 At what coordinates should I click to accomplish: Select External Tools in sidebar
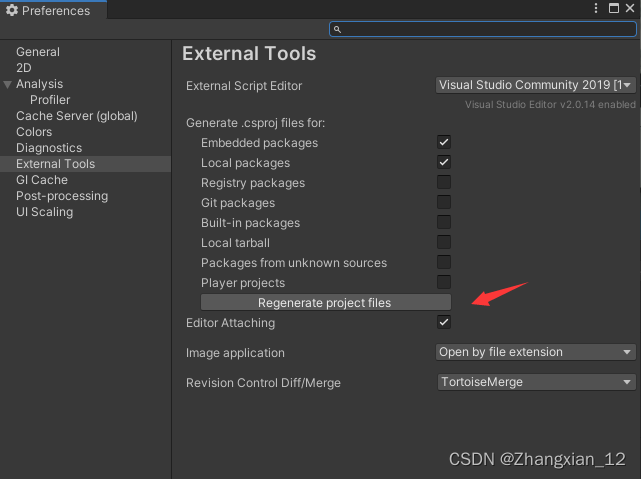coord(85,164)
